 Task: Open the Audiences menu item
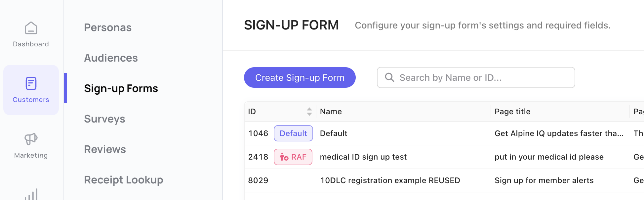click(x=111, y=58)
